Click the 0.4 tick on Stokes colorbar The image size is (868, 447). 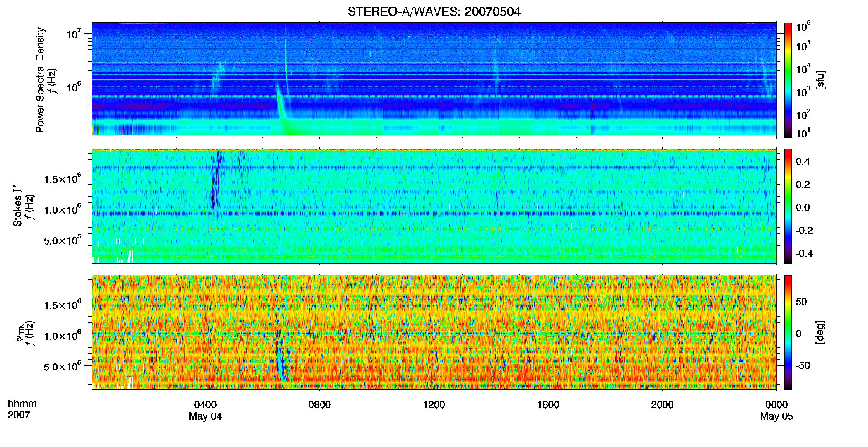803,162
